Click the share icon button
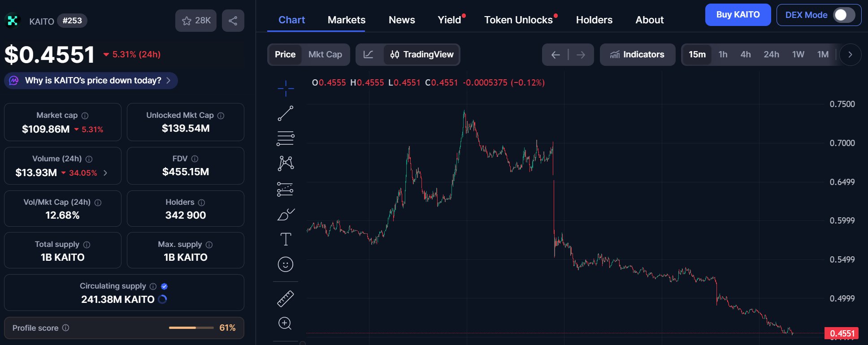 pos(233,21)
